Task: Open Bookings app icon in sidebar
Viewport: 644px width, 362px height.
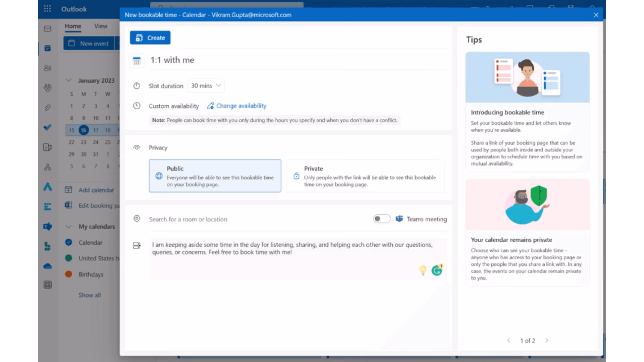Action: pos(48,246)
